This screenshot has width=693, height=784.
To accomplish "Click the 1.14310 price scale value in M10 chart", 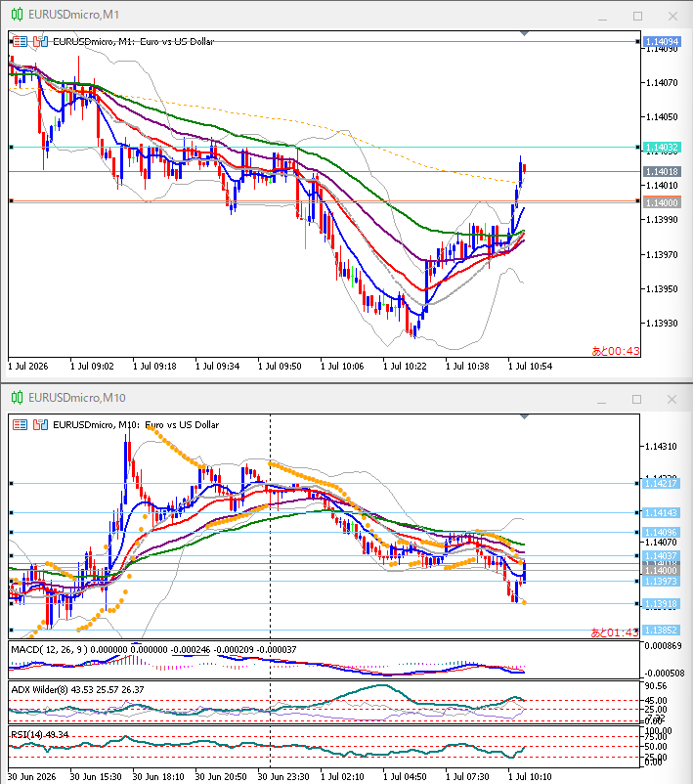I will 661,447.
